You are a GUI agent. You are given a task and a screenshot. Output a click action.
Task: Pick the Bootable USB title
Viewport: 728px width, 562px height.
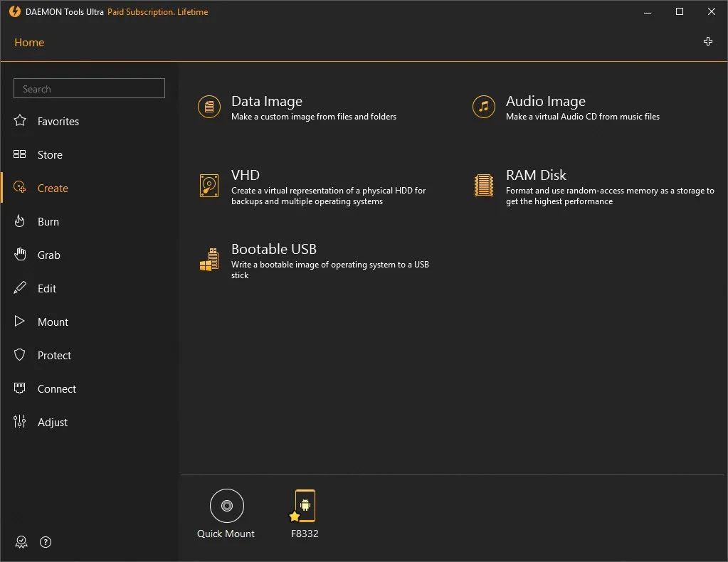click(x=274, y=249)
